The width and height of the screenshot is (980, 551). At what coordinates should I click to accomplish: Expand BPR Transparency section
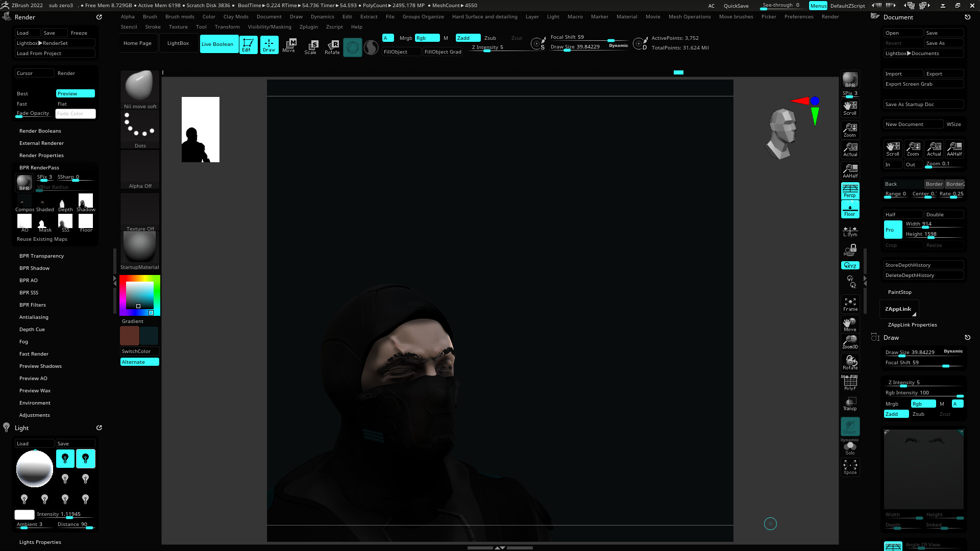tap(41, 256)
